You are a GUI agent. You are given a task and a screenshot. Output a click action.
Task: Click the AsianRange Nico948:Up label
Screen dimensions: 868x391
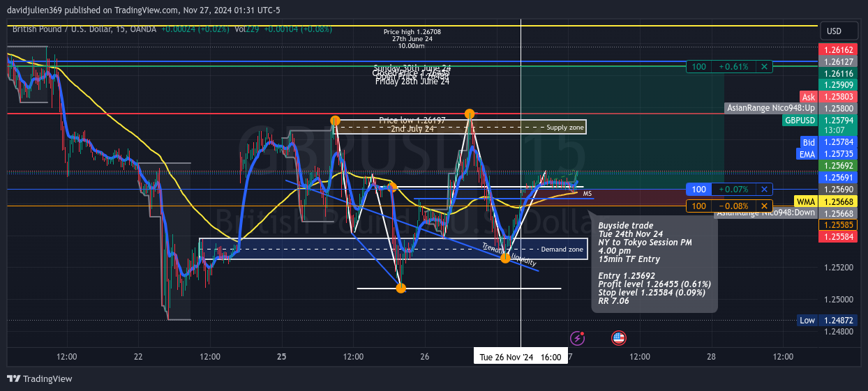[x=771, y=109]
